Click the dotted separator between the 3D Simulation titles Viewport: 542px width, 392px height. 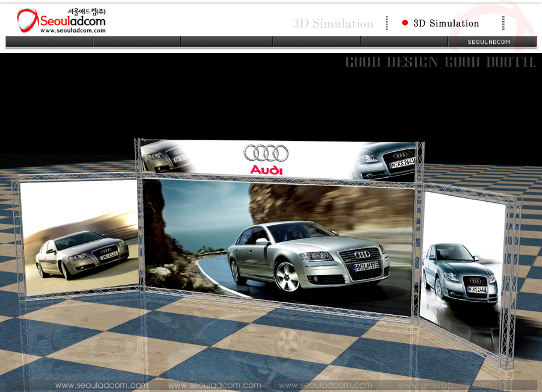(x=387, y=23)
